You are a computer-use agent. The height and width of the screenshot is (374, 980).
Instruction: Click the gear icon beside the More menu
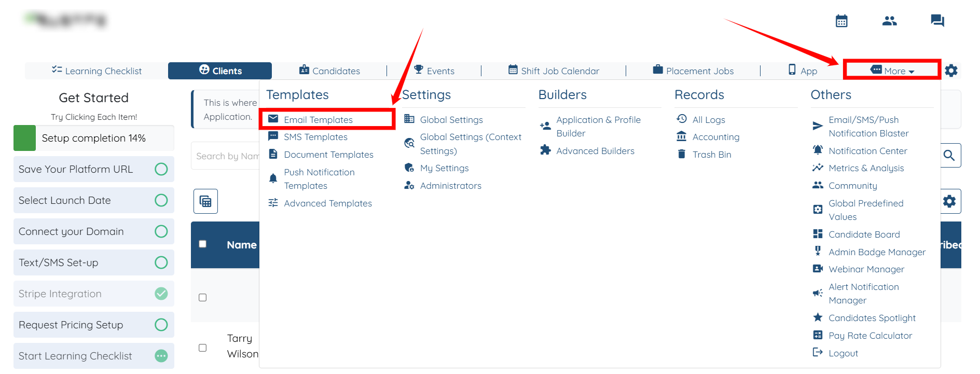point(951,71)
